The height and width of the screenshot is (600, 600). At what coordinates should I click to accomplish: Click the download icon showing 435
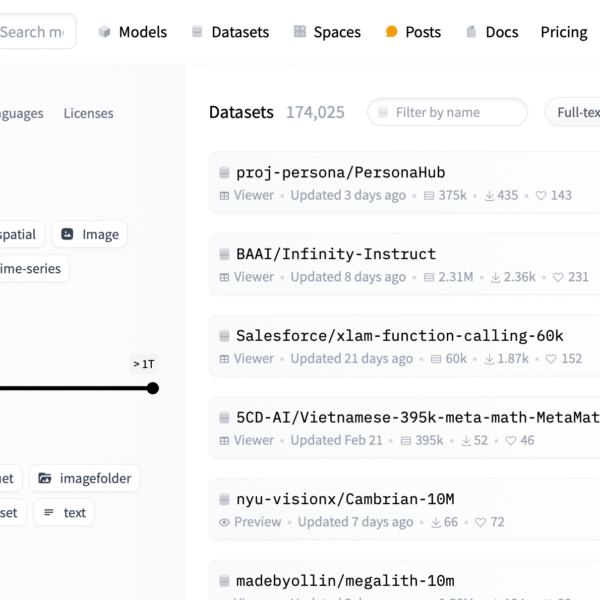coord(489,196)
